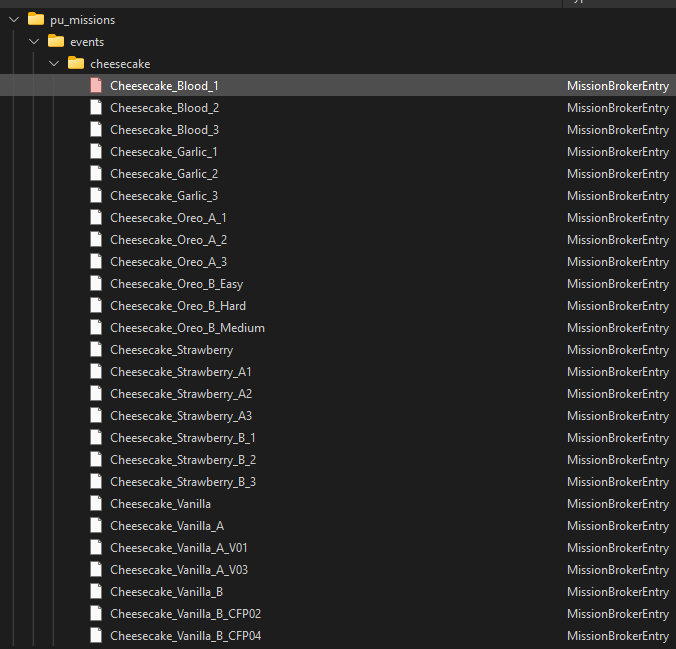The width and height of the screenshot is (676, 649).
Task: Select the Cheesecake_Blood_2 entry name
Action: pyautogui.click(x=165, y=108)
